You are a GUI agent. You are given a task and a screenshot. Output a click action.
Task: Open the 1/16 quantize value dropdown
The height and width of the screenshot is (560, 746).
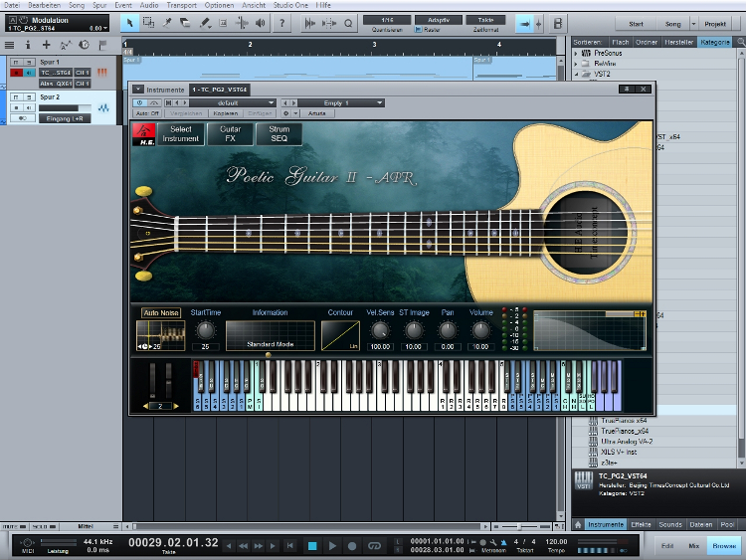(387, 20)
